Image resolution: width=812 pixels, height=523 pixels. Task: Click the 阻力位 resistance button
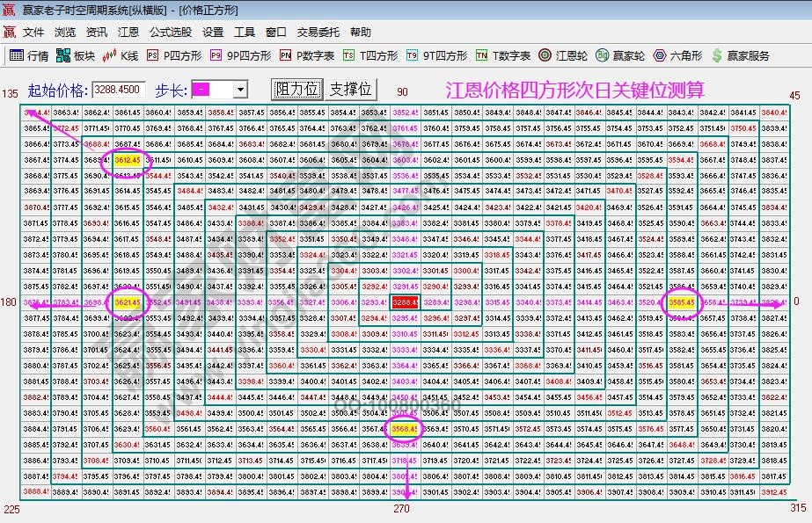296,90
